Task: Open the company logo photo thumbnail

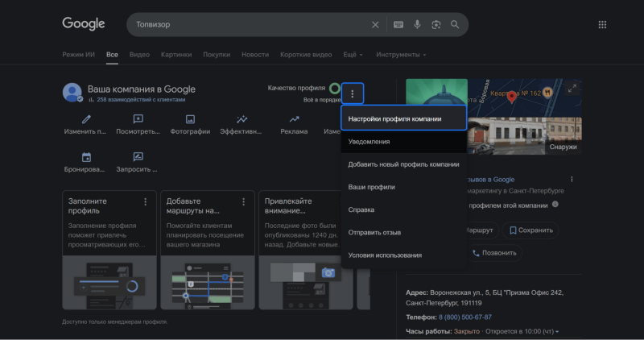Action: pyautogui.click(x=436, y=92)
